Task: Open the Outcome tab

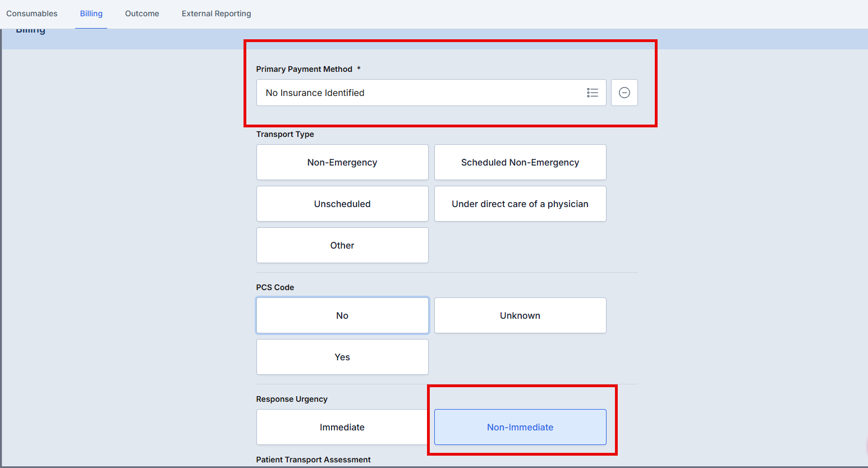Action: pyautogui.click(x=142, y=13)
